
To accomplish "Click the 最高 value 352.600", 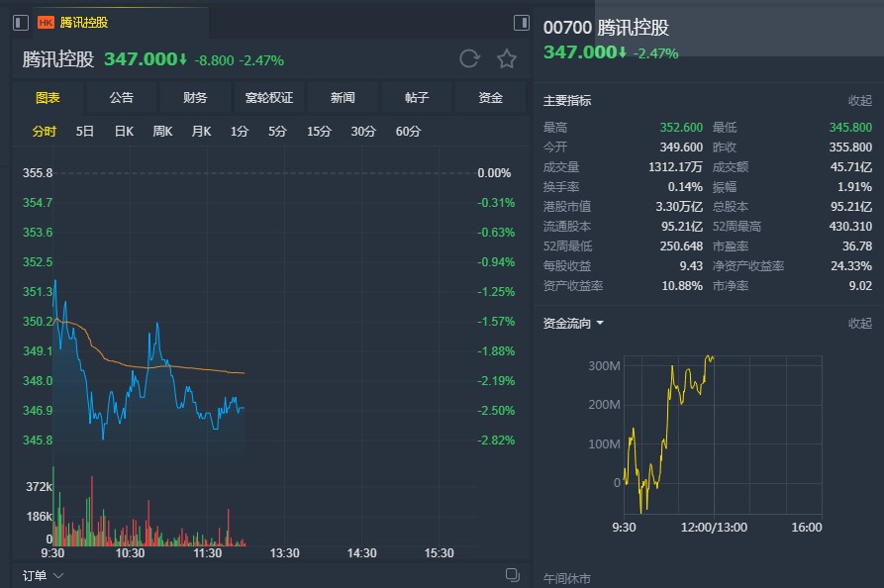I will coord(681,128).
